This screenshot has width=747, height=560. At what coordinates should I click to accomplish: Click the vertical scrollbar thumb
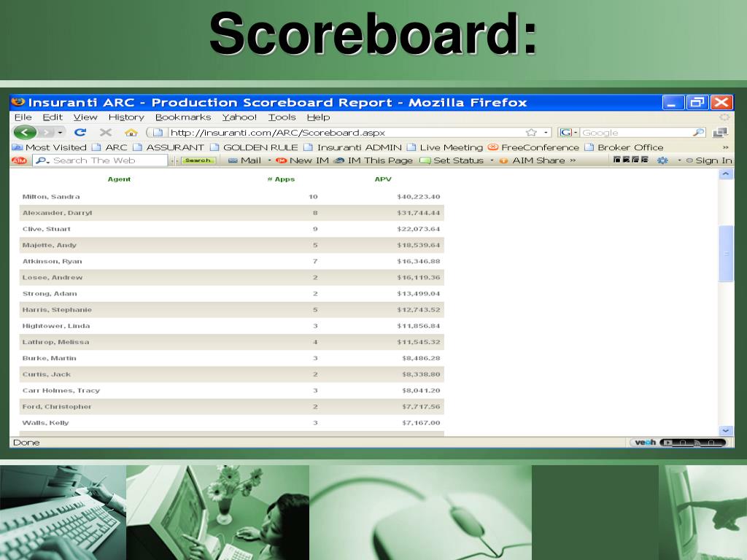[x=726, y=254]
